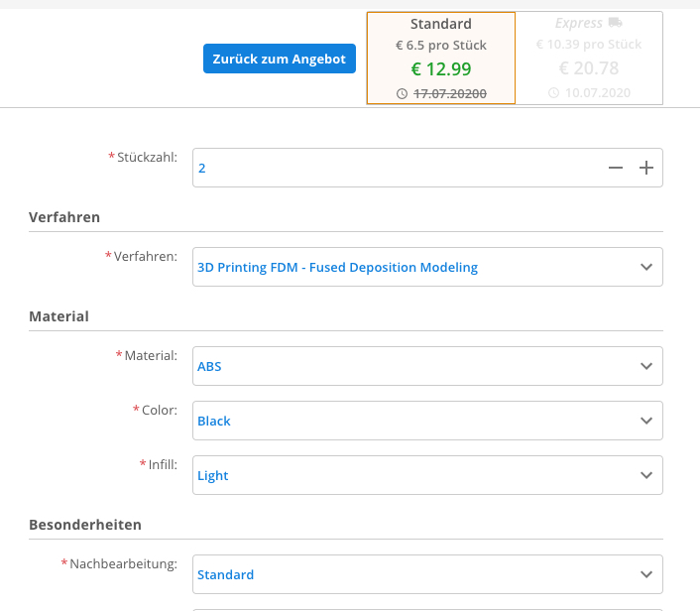Click the Standard delivery date 17.07.2020
Screen dimensions: 700x611
click(x=449, y=93)
